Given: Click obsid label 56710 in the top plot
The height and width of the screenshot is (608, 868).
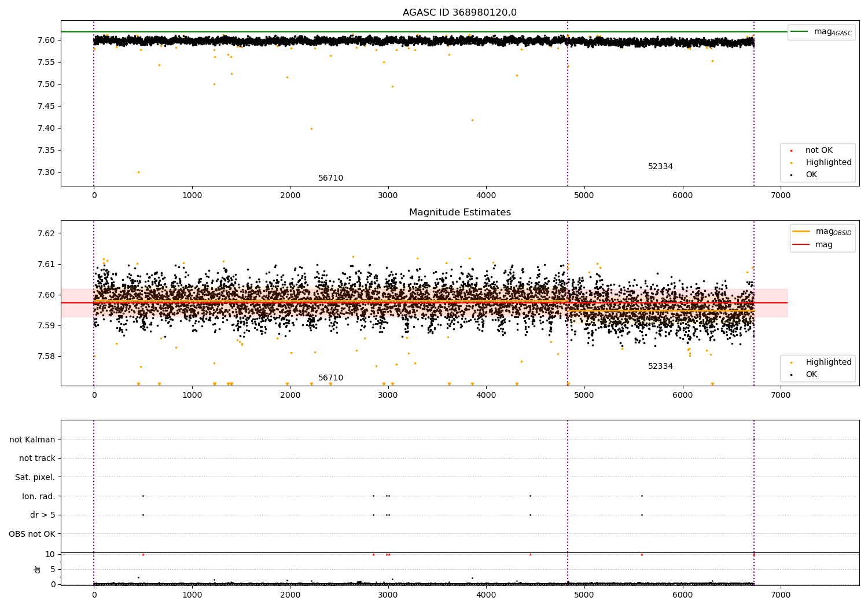Looking at the screenshot, I should [x=330, y=178].
